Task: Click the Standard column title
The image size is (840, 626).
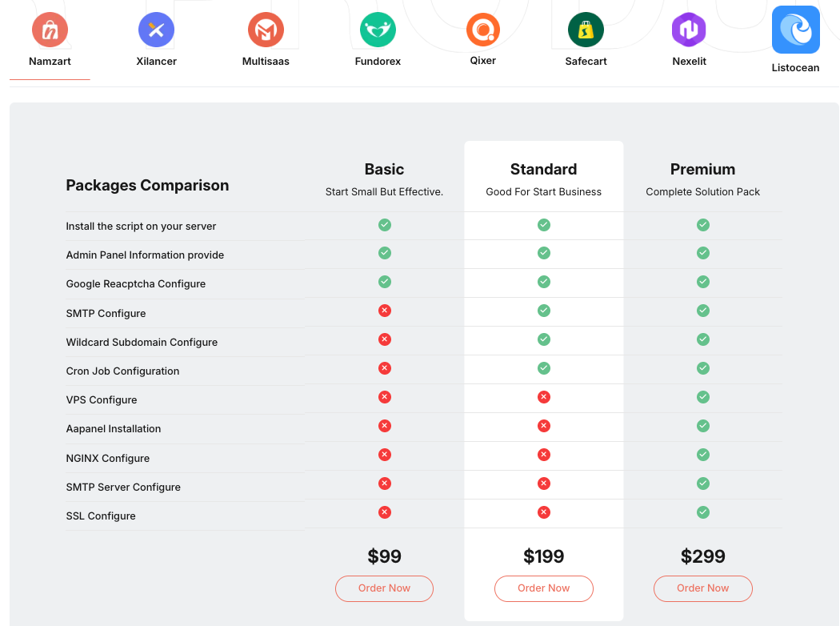Action: click(x=543, y=170)
